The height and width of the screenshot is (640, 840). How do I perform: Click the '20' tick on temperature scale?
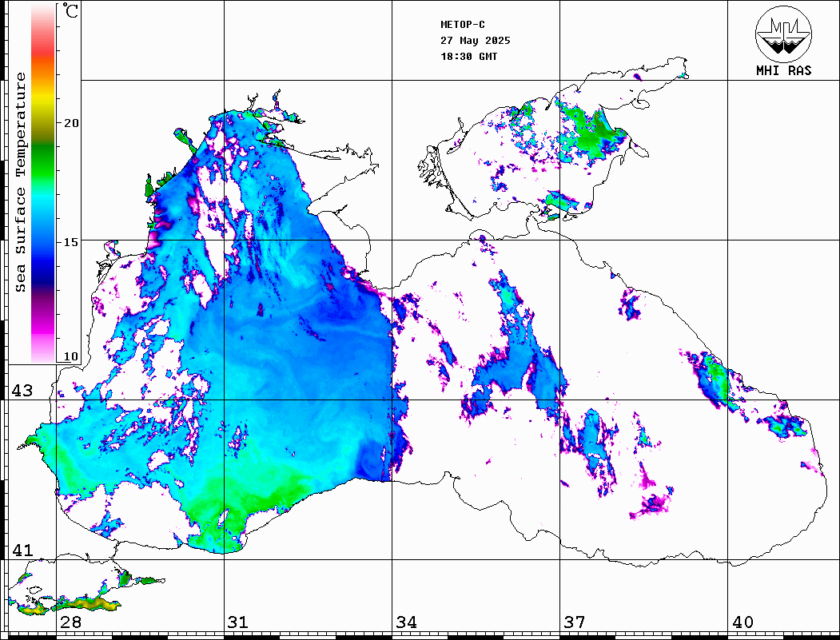point(70,123)
